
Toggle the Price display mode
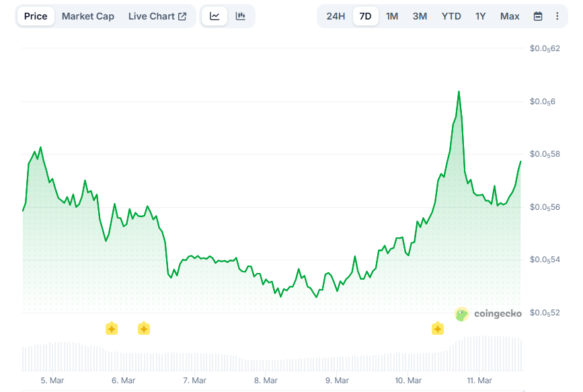(x=35, y=15)
